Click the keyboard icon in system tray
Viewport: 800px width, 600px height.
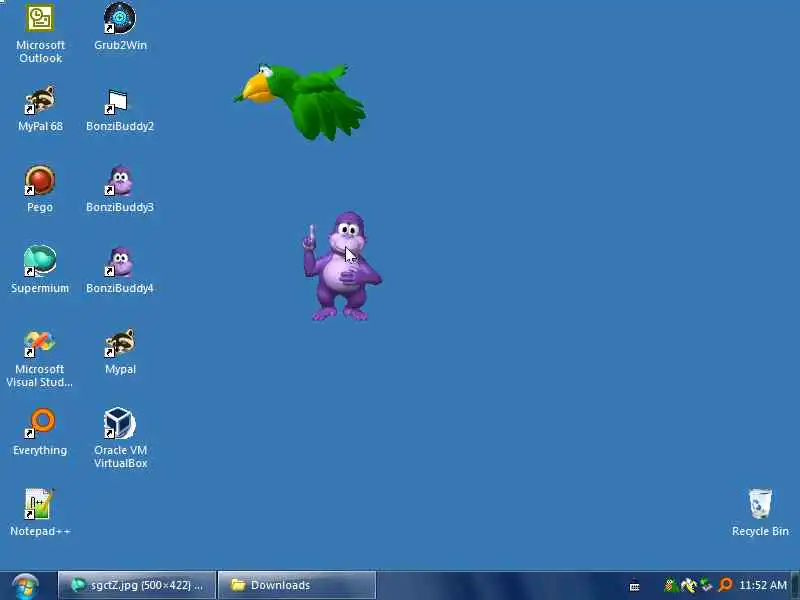pyautogui.click(x=635, y=586)
